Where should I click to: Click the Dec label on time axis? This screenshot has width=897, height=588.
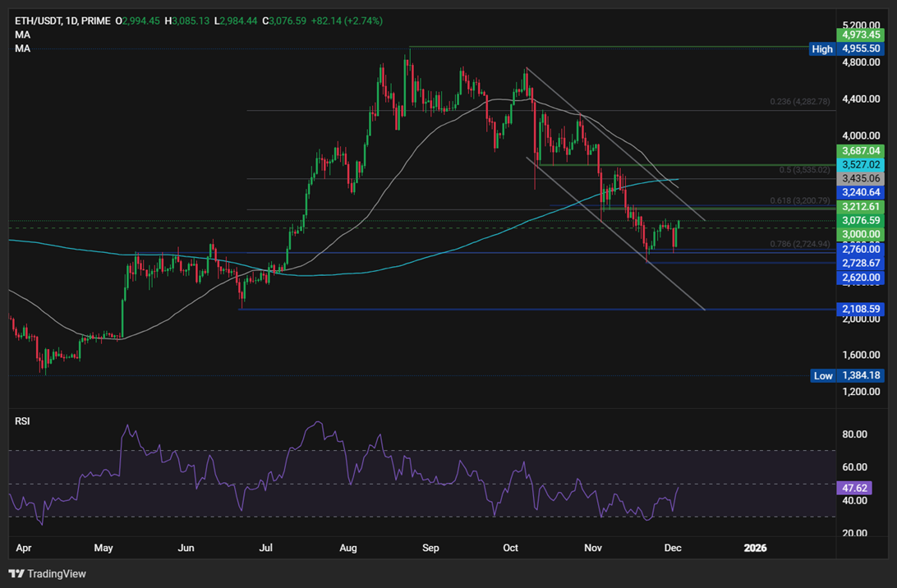click(x=674, y=548)
